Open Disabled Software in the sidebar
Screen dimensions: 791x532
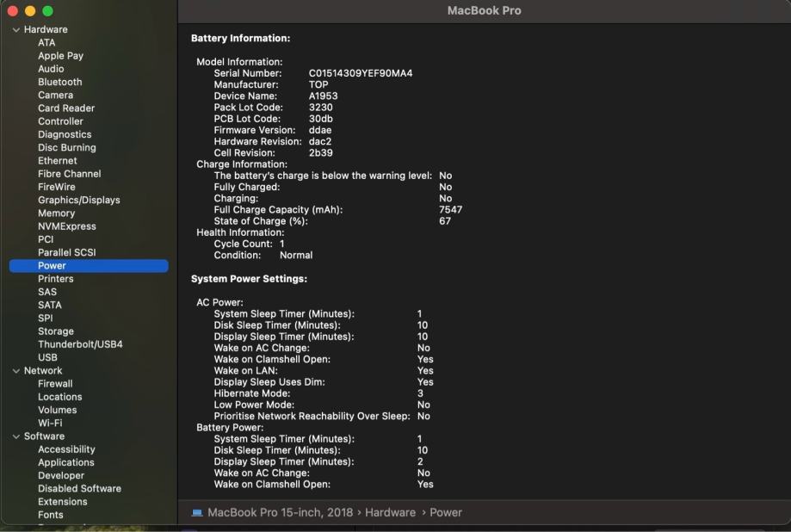pos(79,489)
